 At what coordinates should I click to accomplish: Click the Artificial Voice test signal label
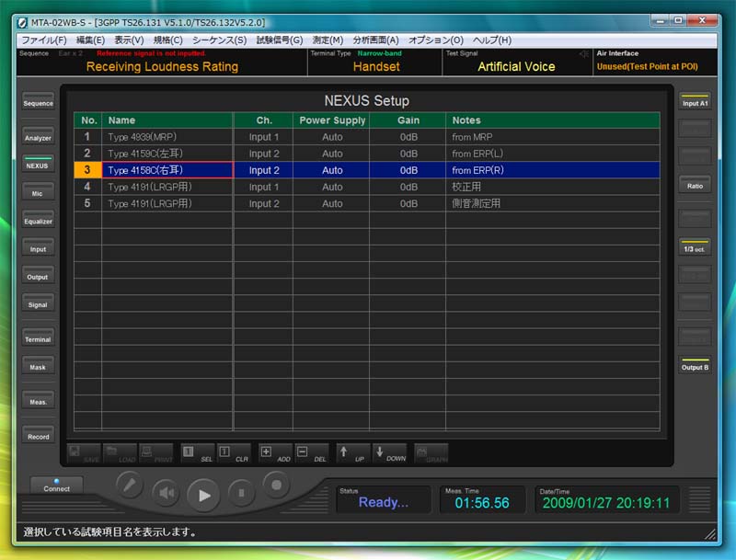pos(516,66)
